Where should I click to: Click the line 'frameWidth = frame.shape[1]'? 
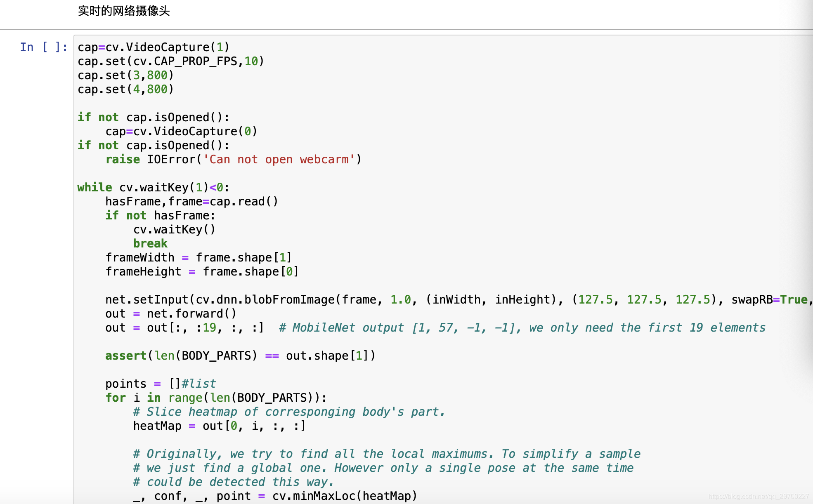[x=199, y=257]
